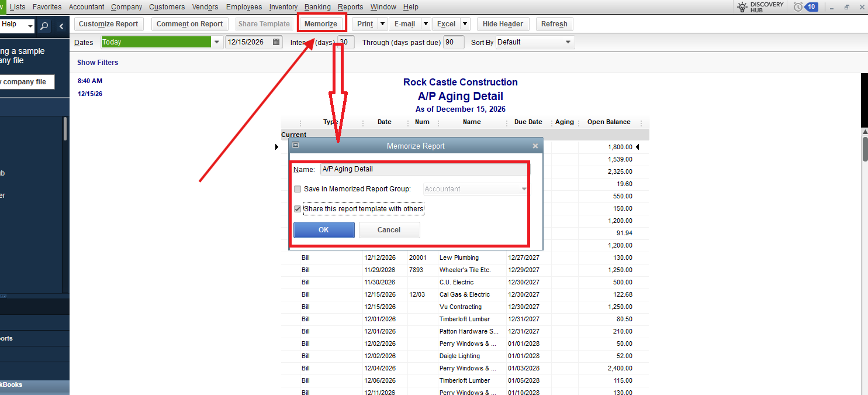Open the Vendors menu
This screenshot has width=868, height=395.
click(x=205, y=7)
